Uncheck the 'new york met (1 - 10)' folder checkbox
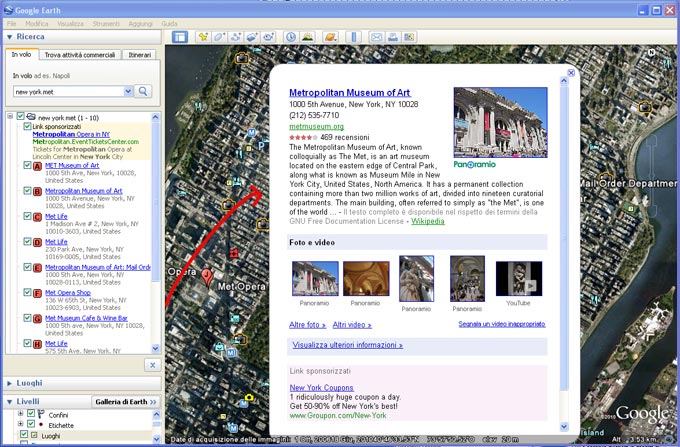Screen dimensions: 680x447 (20, 116)
